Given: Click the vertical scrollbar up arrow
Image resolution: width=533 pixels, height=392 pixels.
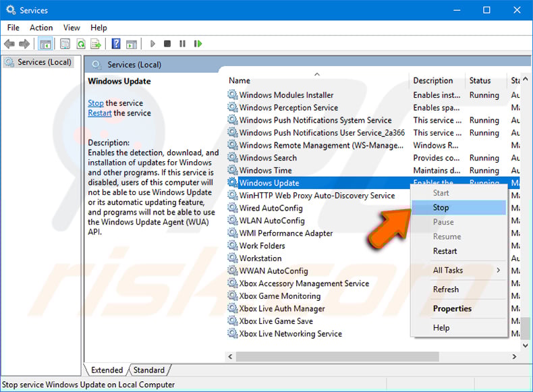Looking at the screenshot, I should click(x=526, y=79).
